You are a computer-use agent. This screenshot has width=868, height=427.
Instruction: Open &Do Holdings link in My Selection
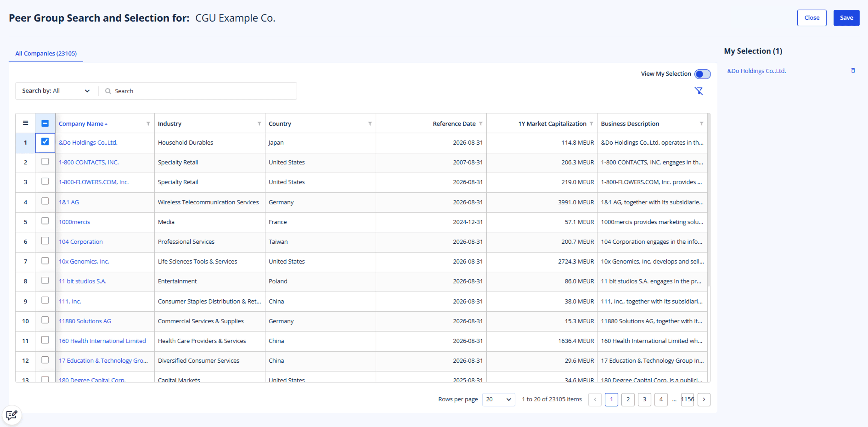(756, 71)
